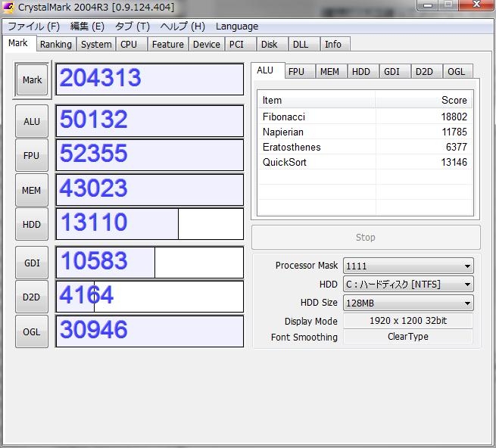The width and height of the screenshot is (496, 448).
Task: Expand the HDD Size 128MB dropdown
Action: (408, 303)
